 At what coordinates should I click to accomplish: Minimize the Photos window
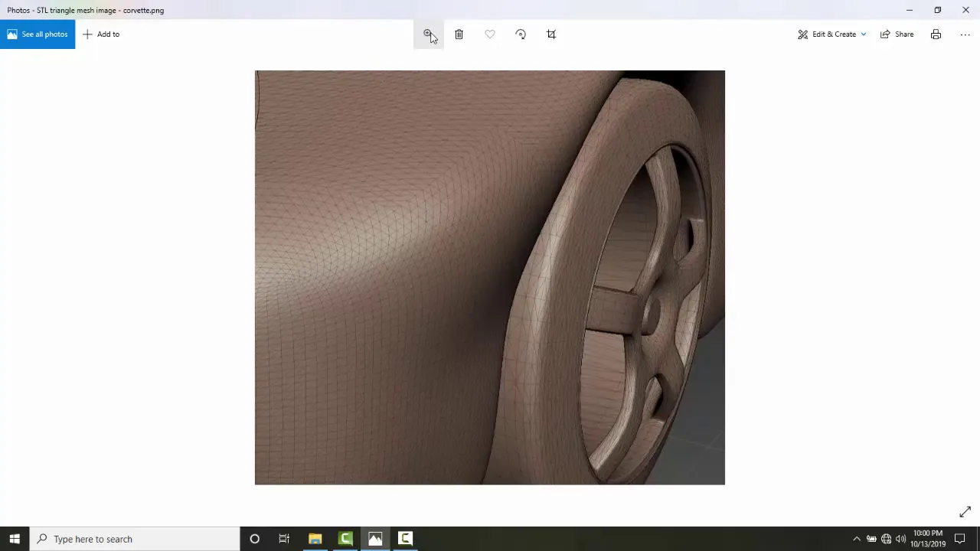pos(909,10)
